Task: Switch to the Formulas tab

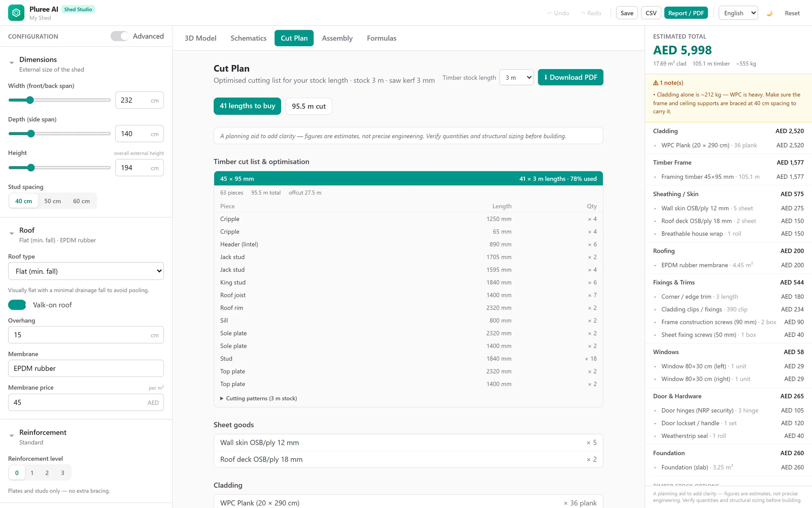Action: tap(382, 38)
